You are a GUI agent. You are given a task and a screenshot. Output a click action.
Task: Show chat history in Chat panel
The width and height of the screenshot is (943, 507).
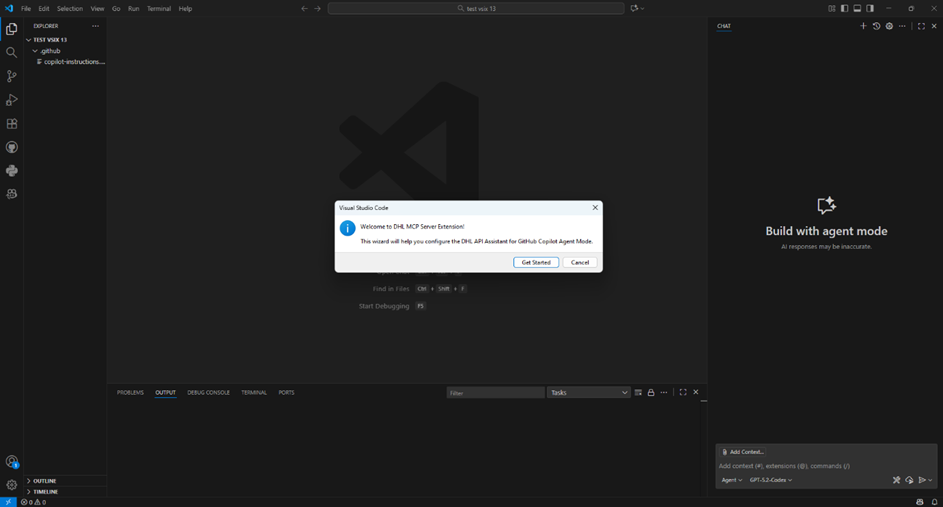[876, 26]
